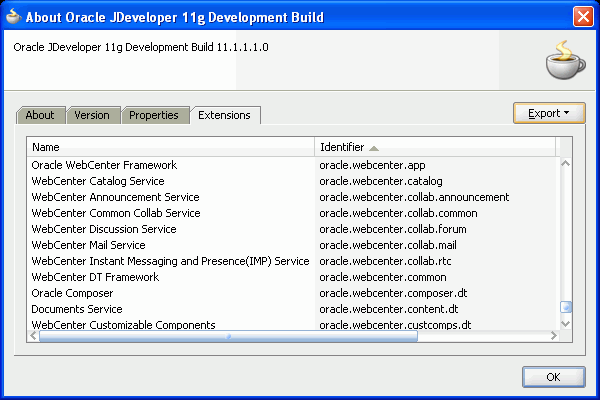
Task: Click the horizontal scrollbar right arrow
Action: (554, 336)
